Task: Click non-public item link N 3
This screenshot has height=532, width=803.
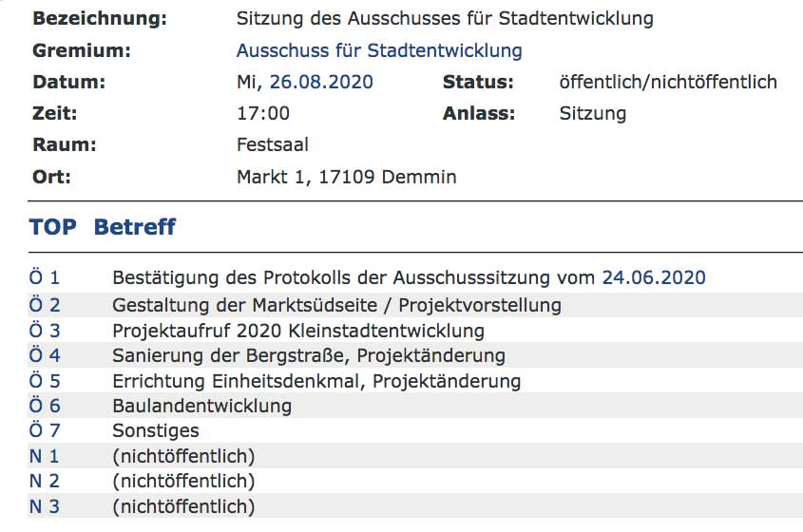Action: point(45,506)
